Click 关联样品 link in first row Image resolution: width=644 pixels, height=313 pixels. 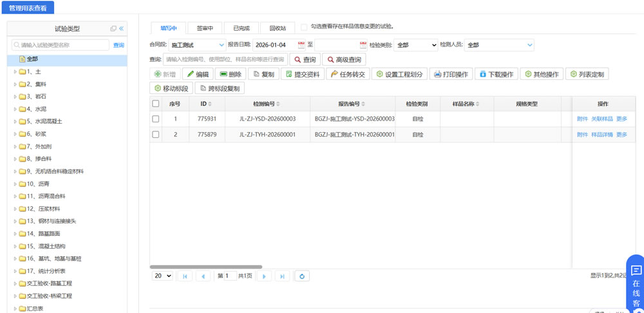(601, 119)
